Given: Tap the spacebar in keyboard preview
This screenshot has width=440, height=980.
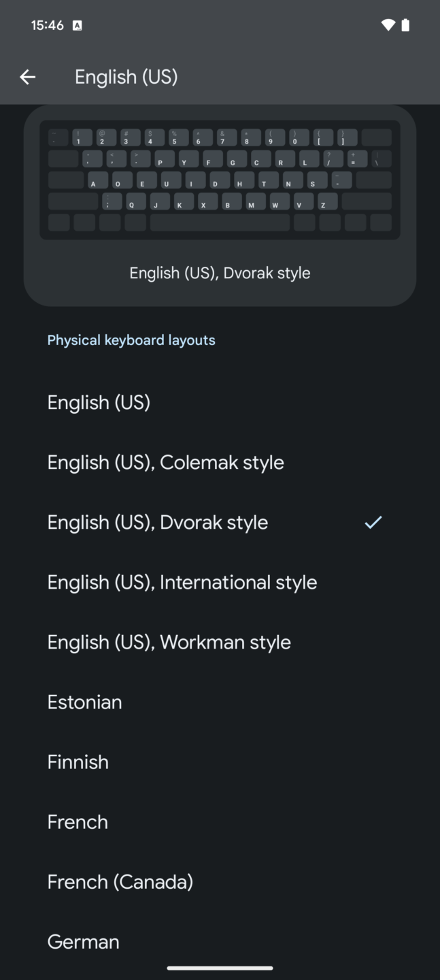Looking at the screenshot, I should (x=220, y=223).
